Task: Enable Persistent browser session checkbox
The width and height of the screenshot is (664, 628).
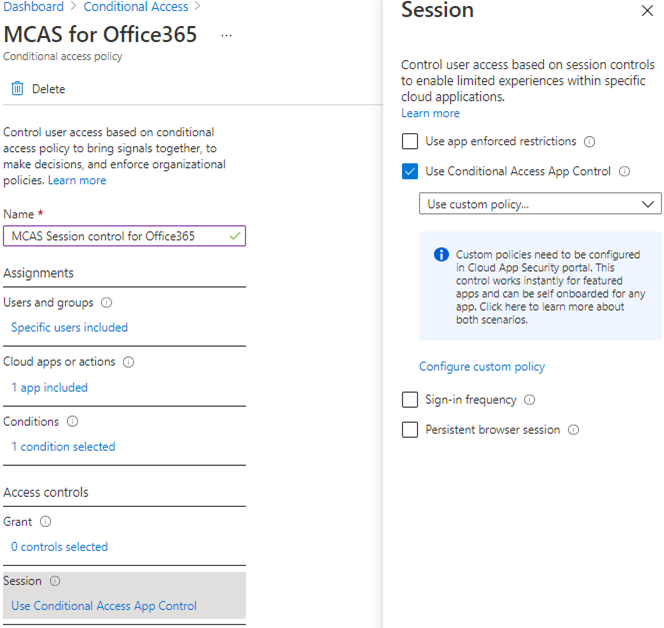Action: [x=410, y=430]
